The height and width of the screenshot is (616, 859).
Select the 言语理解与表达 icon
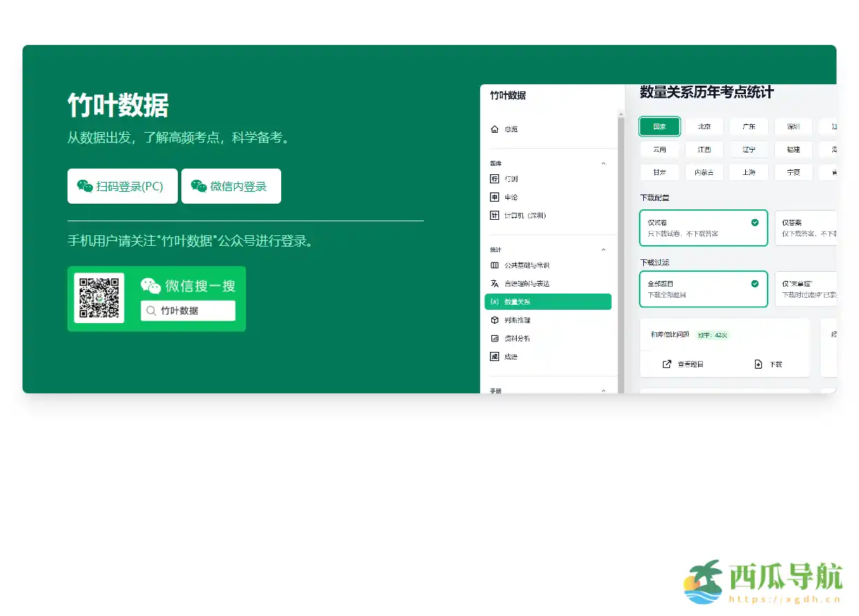pos(494,283)
